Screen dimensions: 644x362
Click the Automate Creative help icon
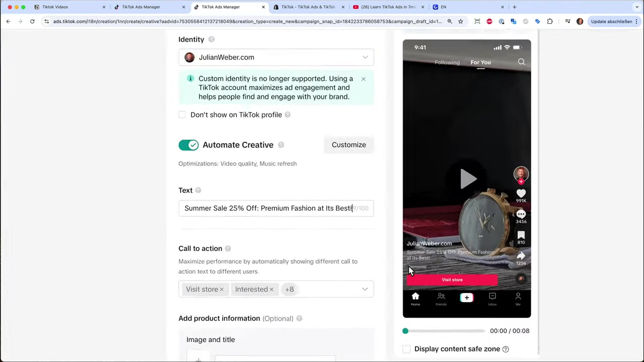click(x=281, y=145)
